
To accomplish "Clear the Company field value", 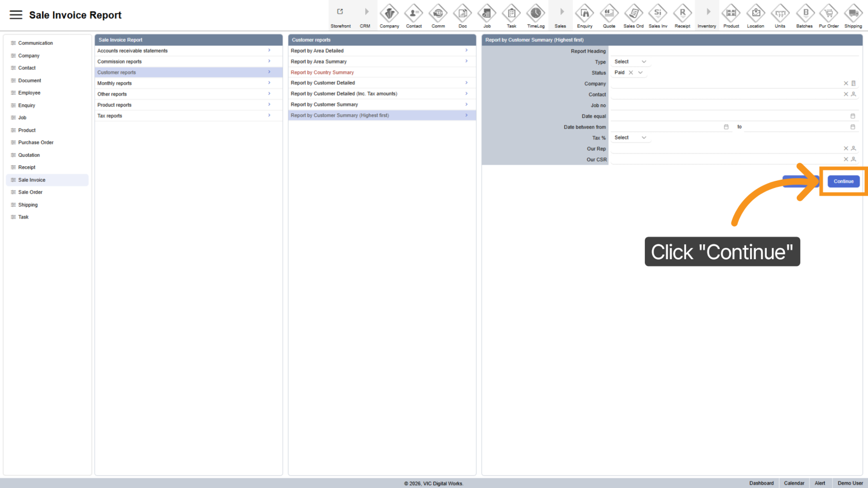I will (846, 84).
